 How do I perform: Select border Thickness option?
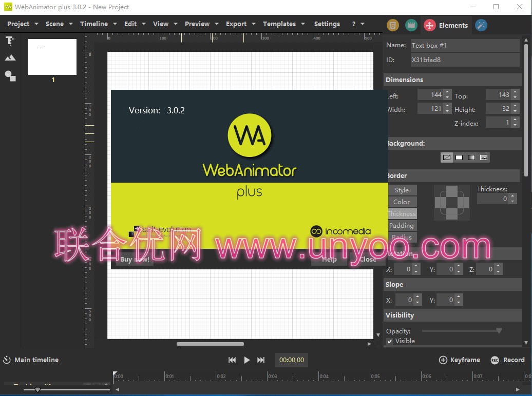click(x=402, y=214)
